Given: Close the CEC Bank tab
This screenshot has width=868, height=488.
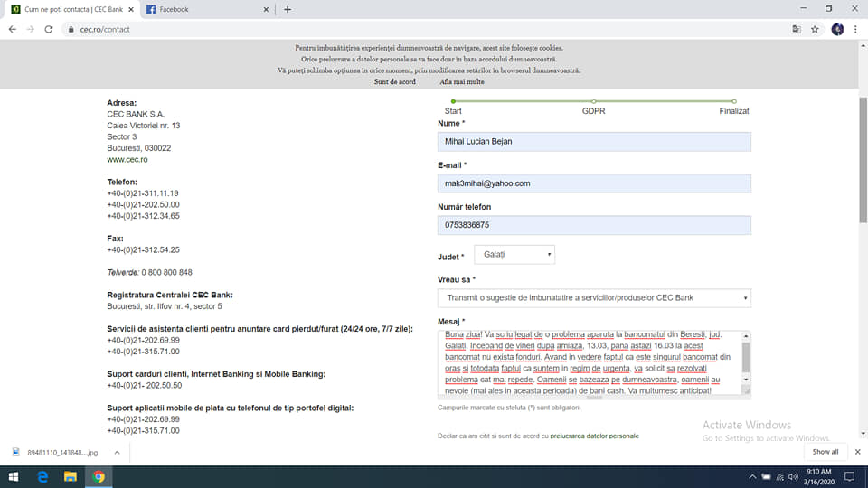Looking at the screenshot, I should point(131,9).
